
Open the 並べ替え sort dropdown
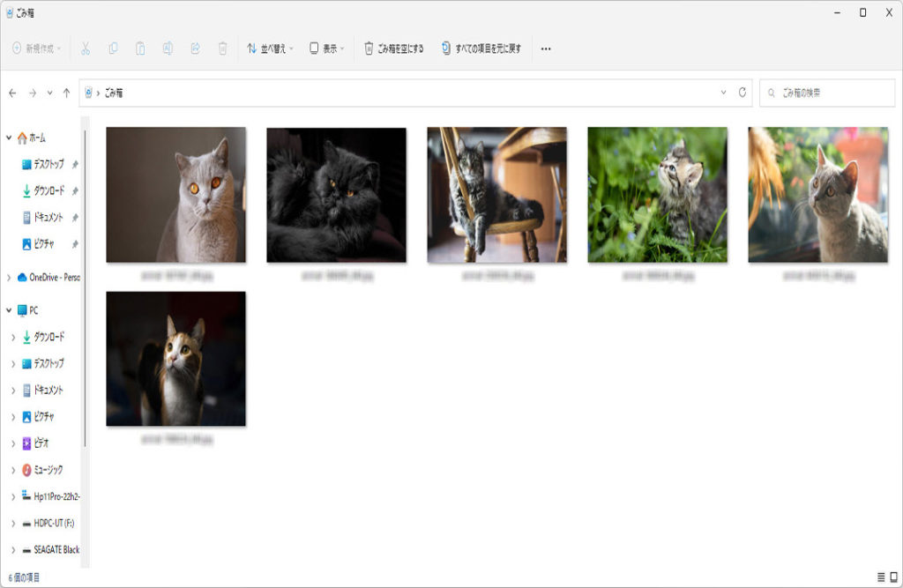coord(270,48)
